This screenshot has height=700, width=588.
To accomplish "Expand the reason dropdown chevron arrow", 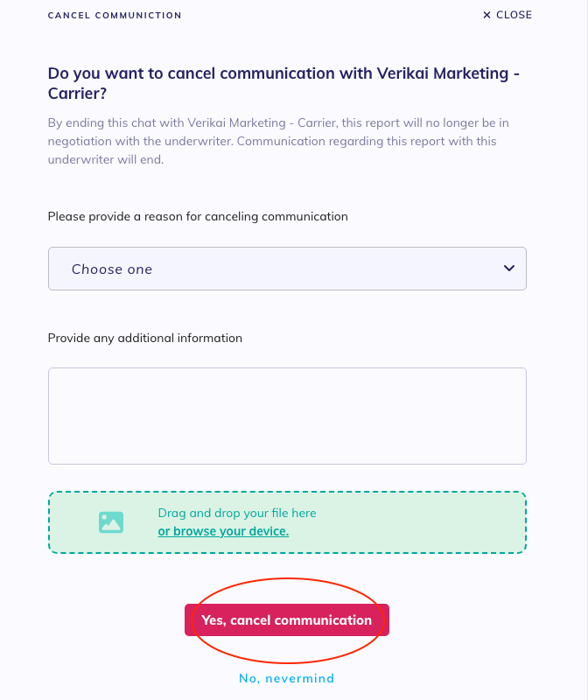I will point(509,268).
